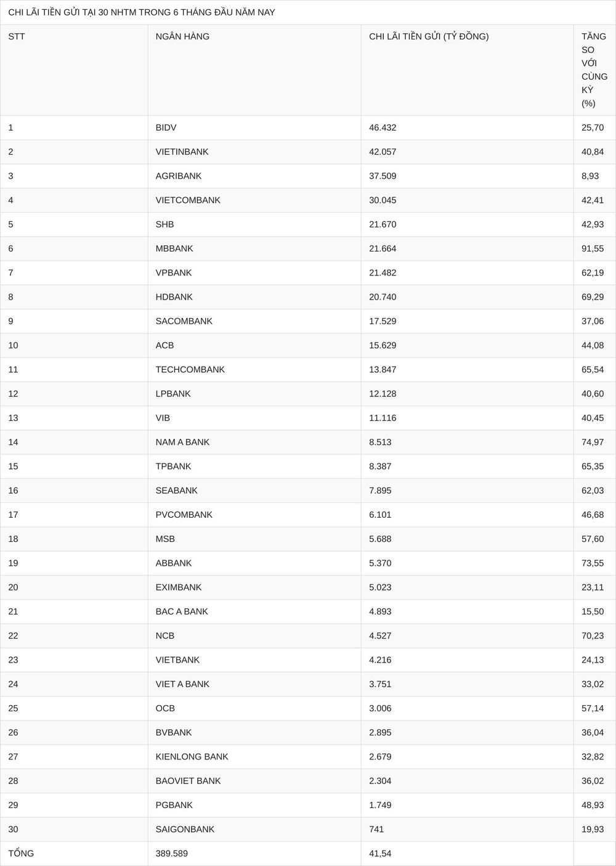This screenshot has height=866, width=616.
Task: Click the TĂNG SO VỚI CÙNG KỲ header
Action: (x=594, y=70)
